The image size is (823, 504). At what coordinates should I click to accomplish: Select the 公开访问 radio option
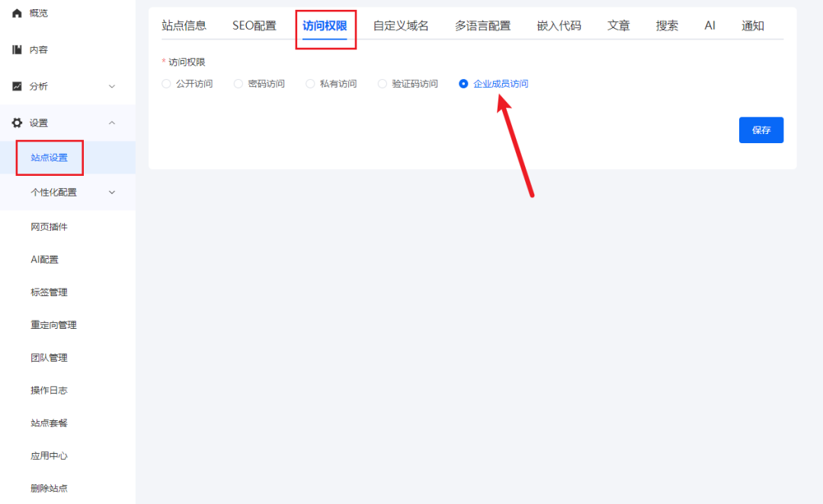[166, 84]
